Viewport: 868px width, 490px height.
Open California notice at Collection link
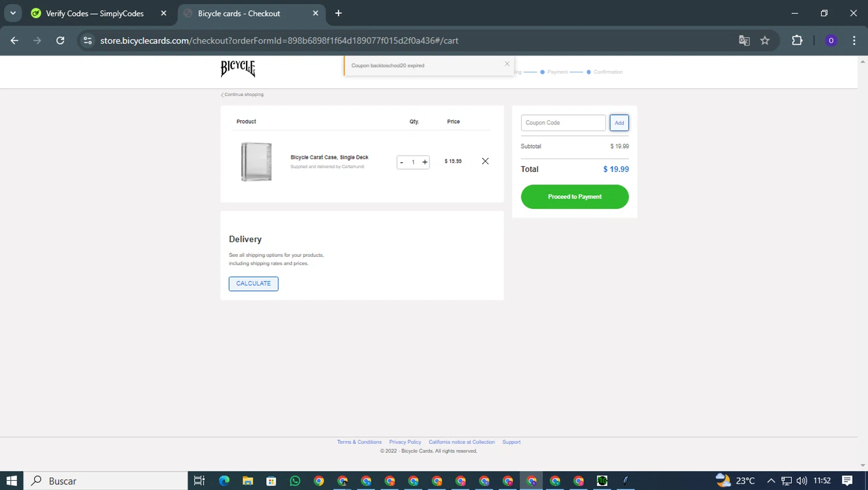[462, 442]
